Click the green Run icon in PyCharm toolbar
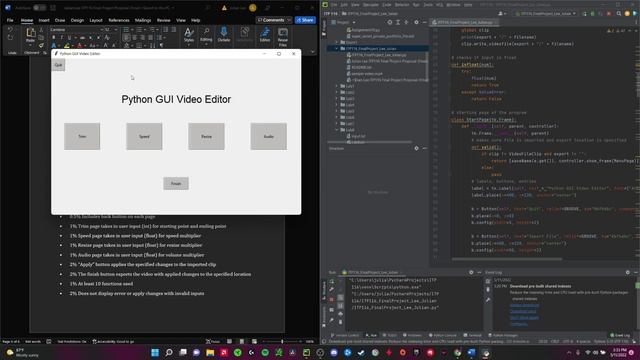Image resolution: width=640 pixels, height=360 pixels. point(584,13)
